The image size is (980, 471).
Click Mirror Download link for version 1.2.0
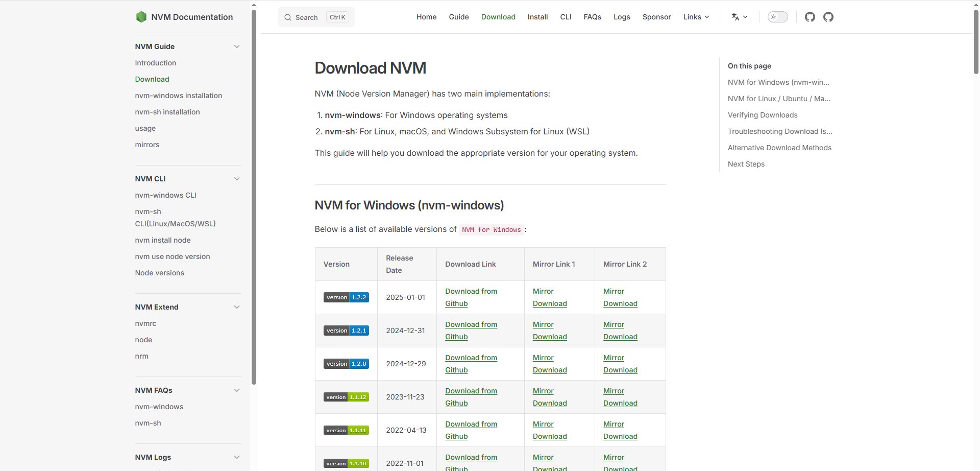(550, 363)
